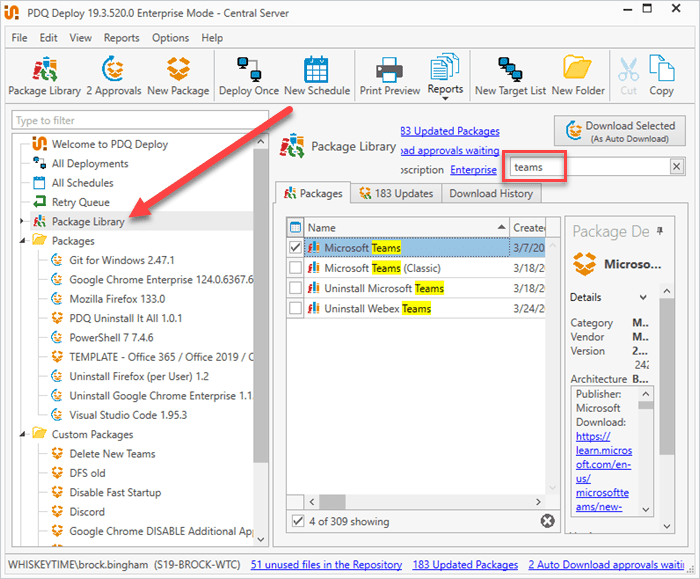Open All Deployments in the tree

tap(90, 164)
